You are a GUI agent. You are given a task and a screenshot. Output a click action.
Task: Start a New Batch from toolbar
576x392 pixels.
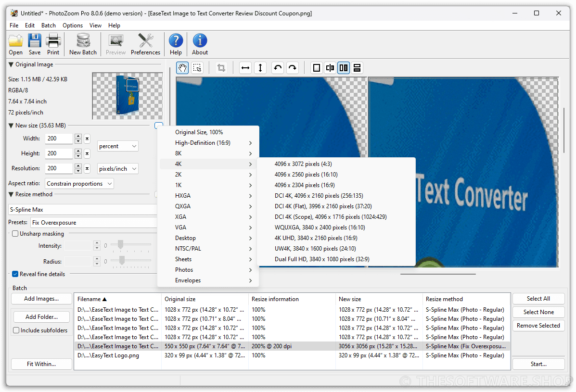pos(83,44)
